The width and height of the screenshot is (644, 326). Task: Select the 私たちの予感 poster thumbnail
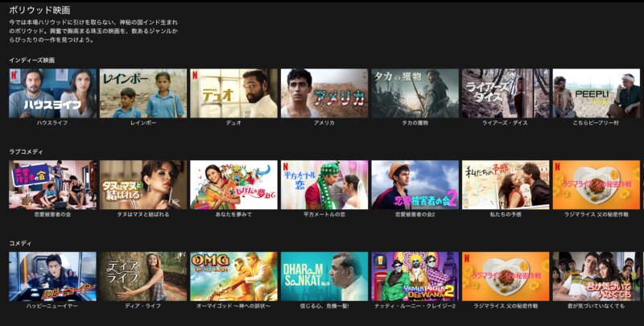[506, 185]
